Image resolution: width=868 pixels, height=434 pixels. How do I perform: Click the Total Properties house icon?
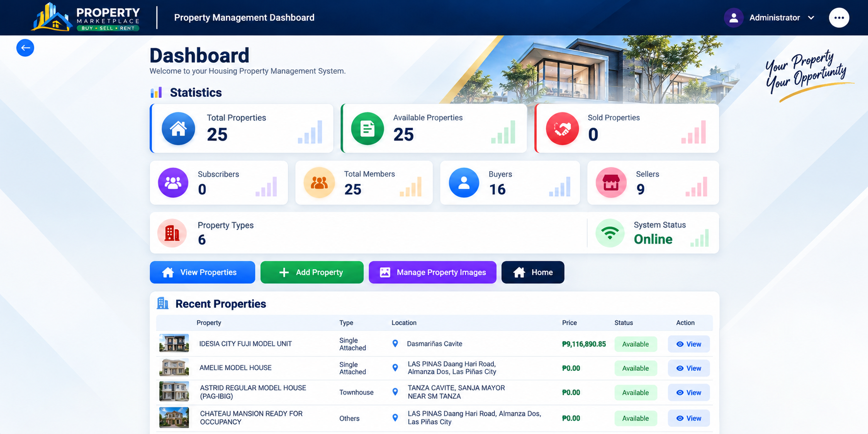tap(178, 129)
